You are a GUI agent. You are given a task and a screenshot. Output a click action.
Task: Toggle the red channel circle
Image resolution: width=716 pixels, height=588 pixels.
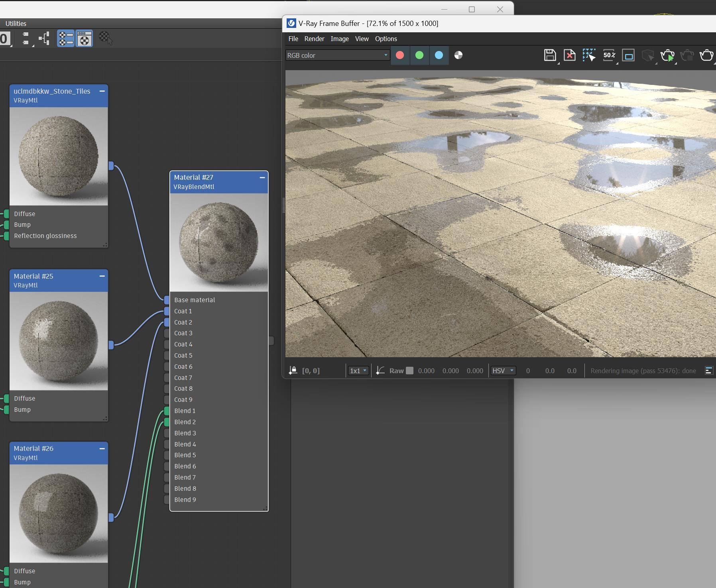pyautogui.click(x=400, y=55)
